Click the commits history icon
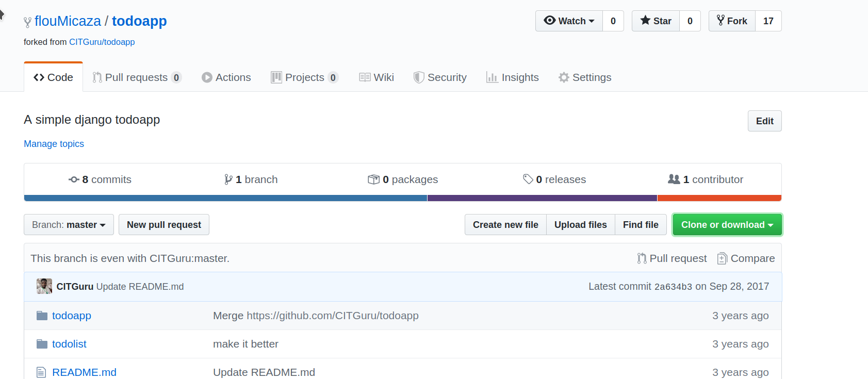Screen dimensions: 868x379 coord(74,179)
